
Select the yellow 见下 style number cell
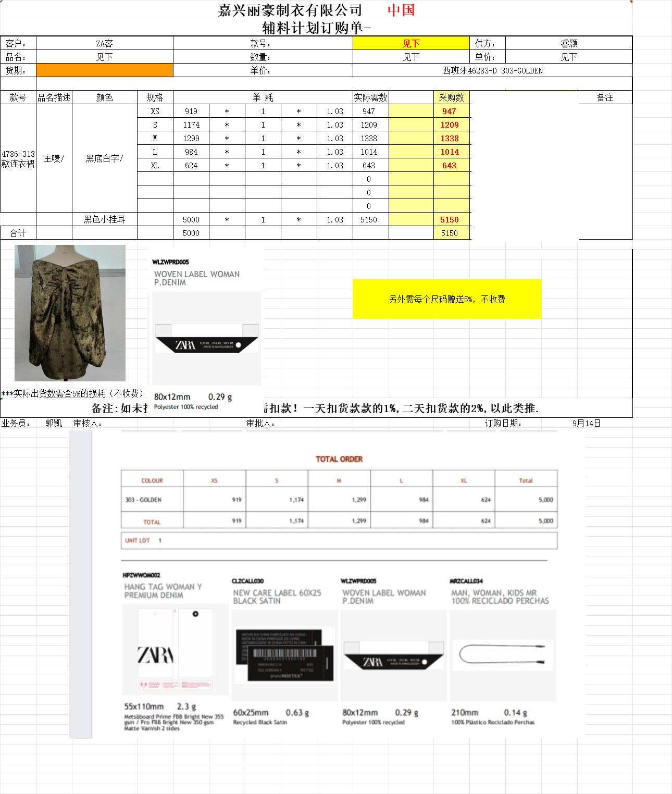point(411,43)
